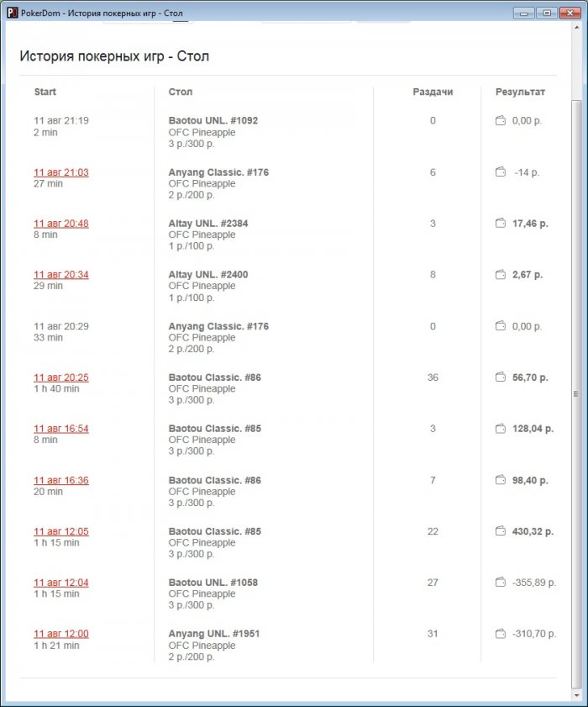Open session link 11 авг 12:05
The width and height of the screenshot is (588, 707).
(60, 531)
